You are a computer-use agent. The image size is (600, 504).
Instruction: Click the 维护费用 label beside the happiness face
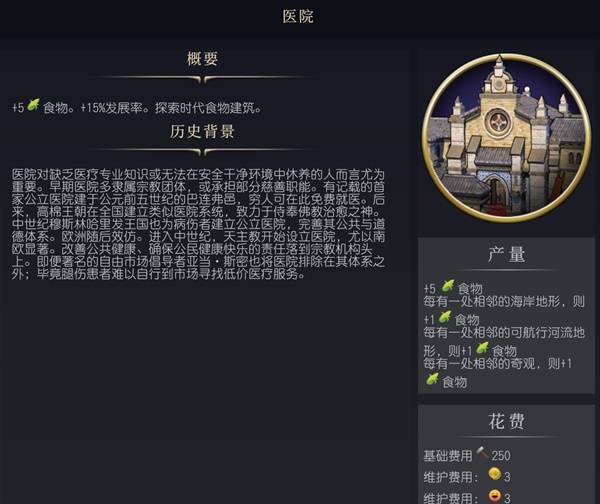click(x=451, y=498)
